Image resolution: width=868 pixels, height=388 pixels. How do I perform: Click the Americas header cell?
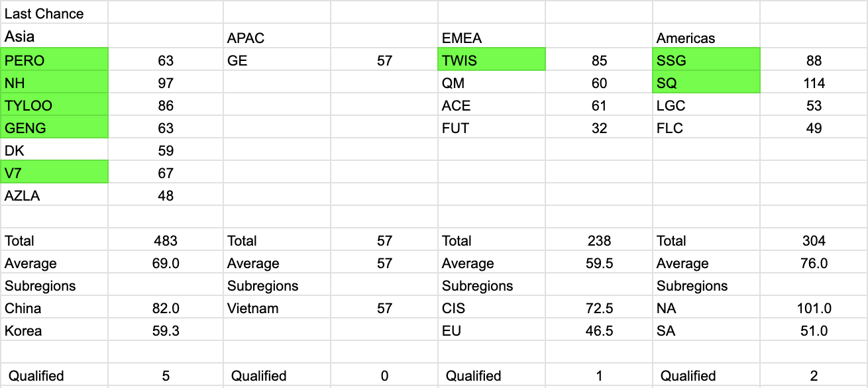click(706, 38)
